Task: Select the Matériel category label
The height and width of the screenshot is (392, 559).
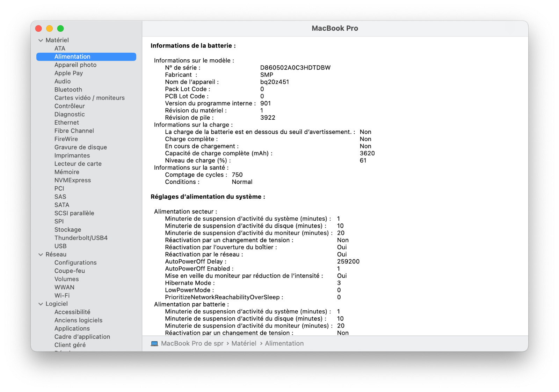Action: [57, 40]
